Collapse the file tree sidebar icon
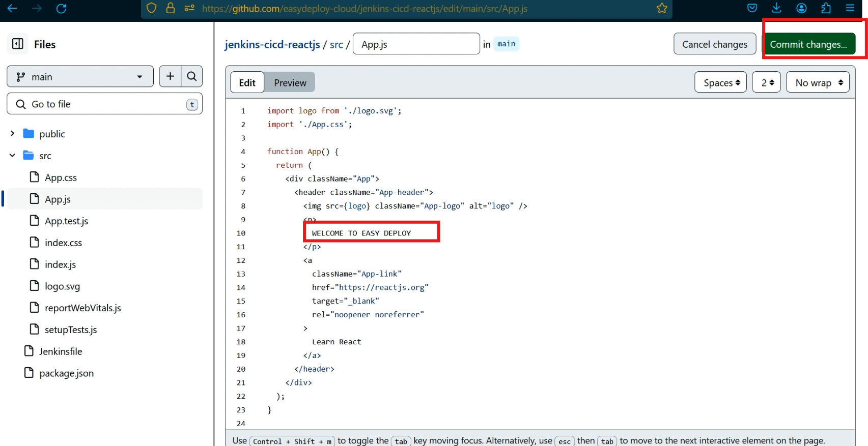Image resolution: width=868 pixels, height=446 pixels. point(18,44)
